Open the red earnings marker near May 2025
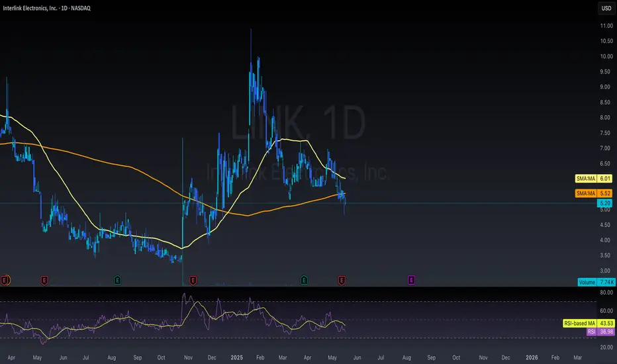617x364 pixels. [x=342, y=281]
